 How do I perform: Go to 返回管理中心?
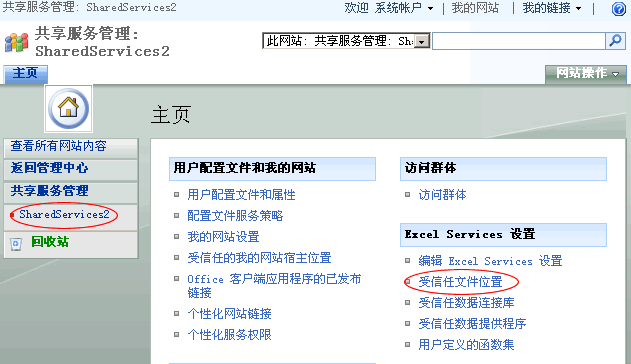49,168
